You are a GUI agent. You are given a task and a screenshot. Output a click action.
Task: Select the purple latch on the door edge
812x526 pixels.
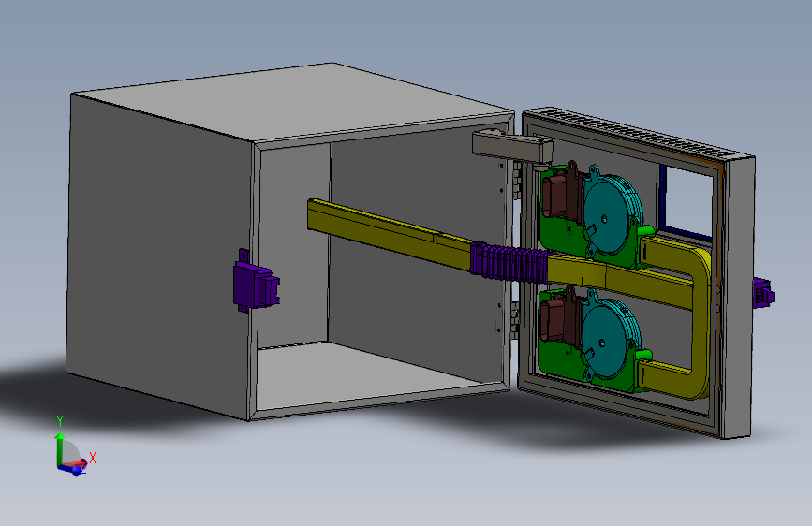(763, 293)
